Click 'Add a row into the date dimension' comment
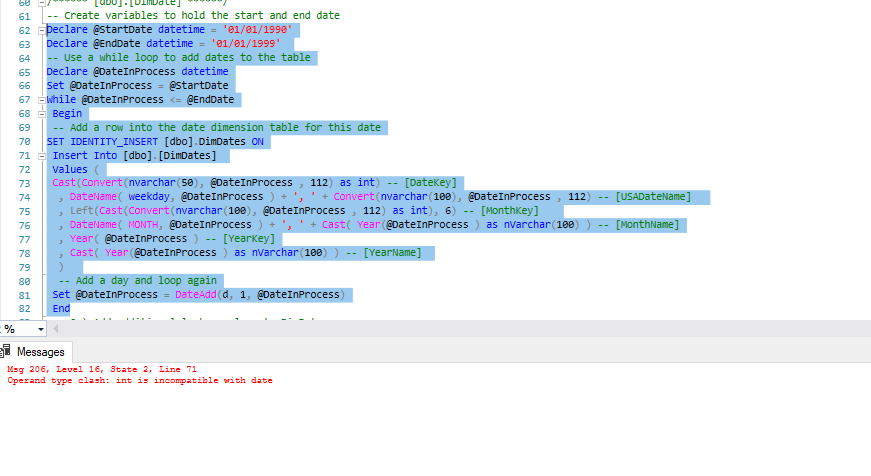Viewport: 871px width, 476px height. pyautogui.click(x=217, y=128)
